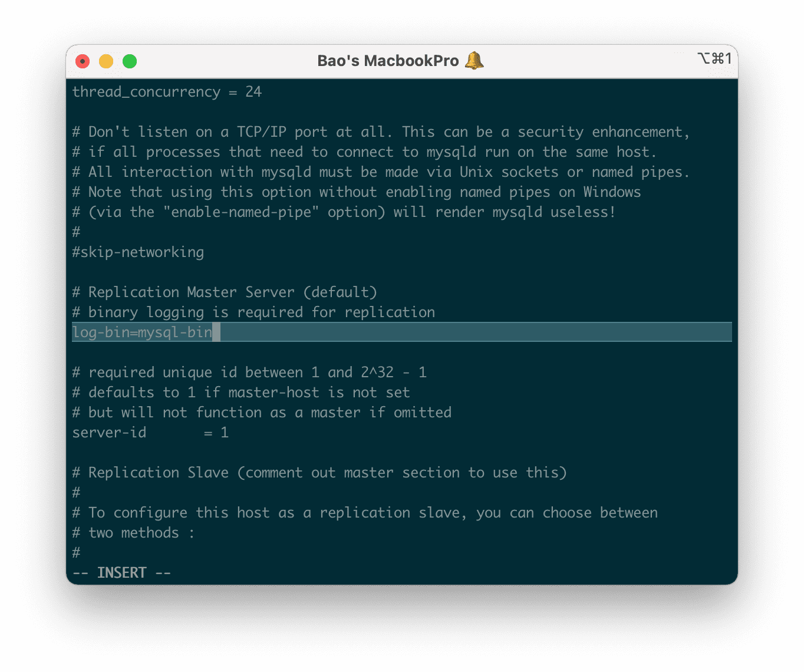The height and width of the screenshot is (672, 804).
Task: Click the 2^32 - 1 text
Action: click(x=394, y=373)
